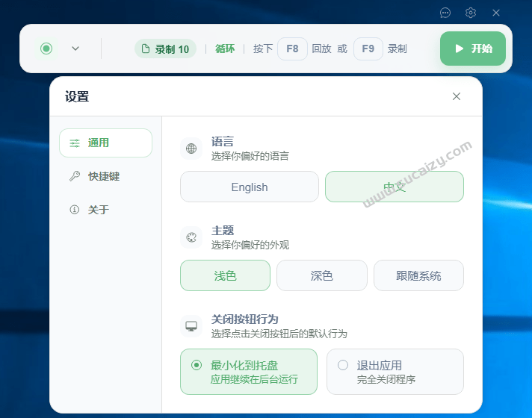Screen dimensions: 532x418
Task: Expand the dropdown chevron beside record icon
Action: tap(75, 49)
